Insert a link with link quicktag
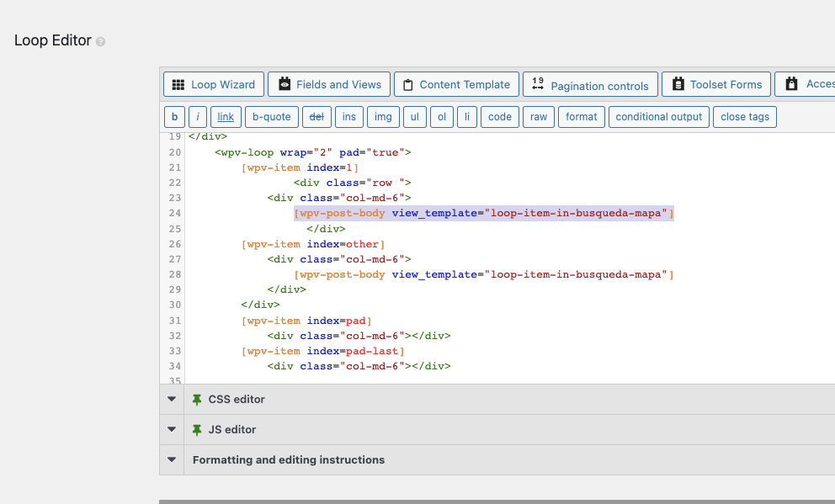 pos(226,117)
